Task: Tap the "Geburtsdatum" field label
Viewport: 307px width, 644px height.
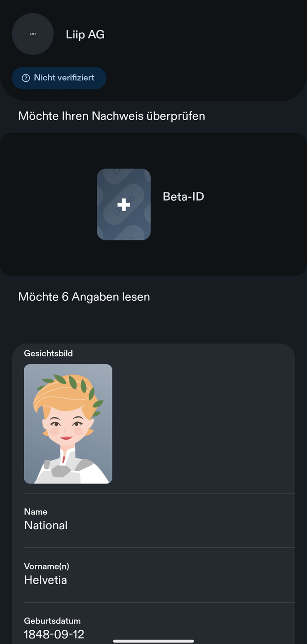Action: [52, 621]
